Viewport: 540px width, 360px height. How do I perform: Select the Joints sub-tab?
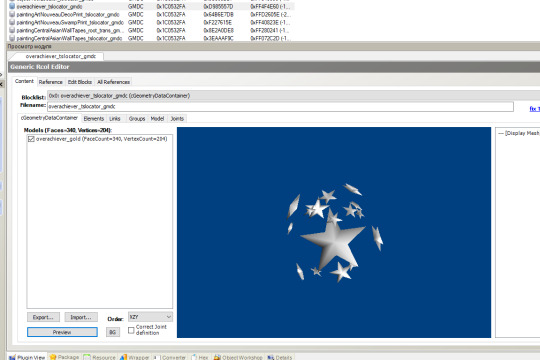click(x=177, y=119)
